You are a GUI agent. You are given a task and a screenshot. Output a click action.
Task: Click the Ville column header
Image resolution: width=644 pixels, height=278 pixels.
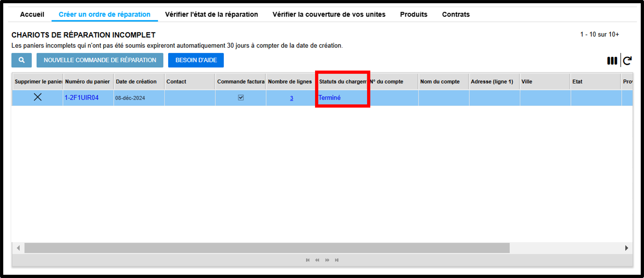[x=545, y=82]
